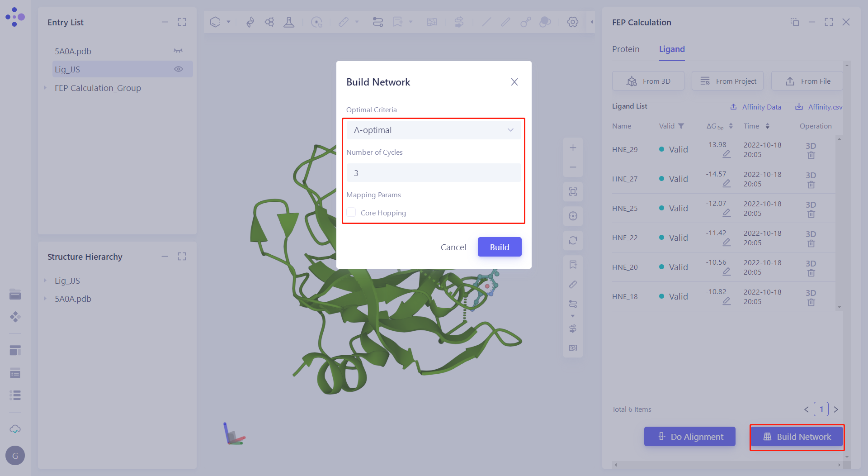Click the Number of Cycles input field
This screenshot has width=868, height=476.
[x=433, y=173]
